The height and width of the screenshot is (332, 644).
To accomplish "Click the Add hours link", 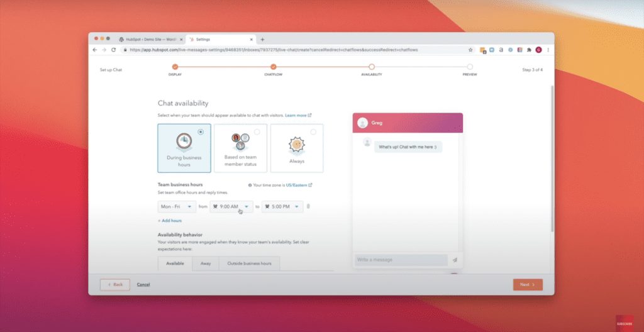I will [170, 221].
